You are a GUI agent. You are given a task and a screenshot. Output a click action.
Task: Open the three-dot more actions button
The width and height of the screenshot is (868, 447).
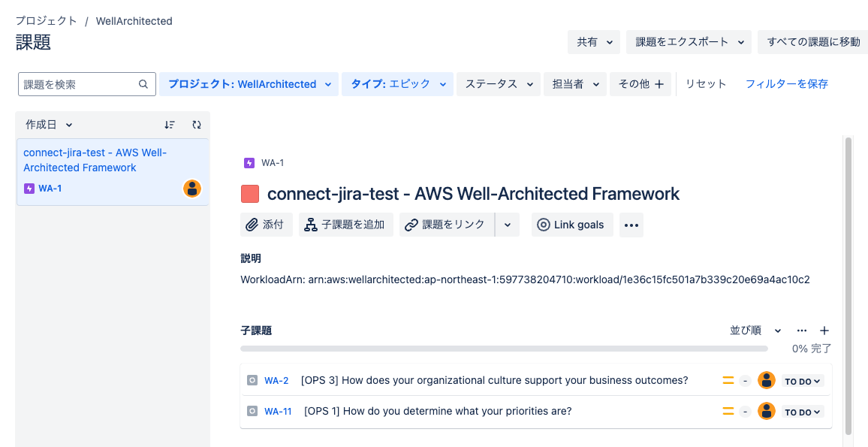click(x=631, y=225)
